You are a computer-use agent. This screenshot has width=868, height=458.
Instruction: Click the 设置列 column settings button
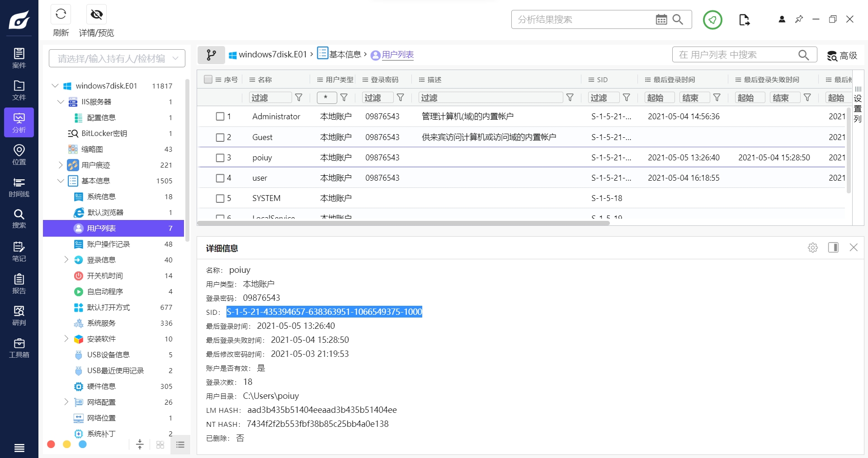coord(858,104)
